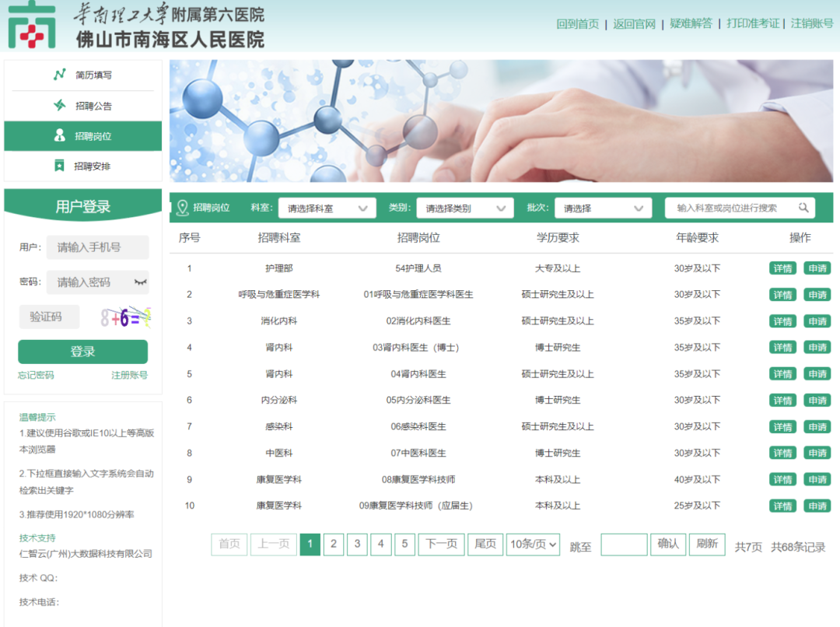
Task: Refresh the captcha image
Action: pyautogui.click(x=124, y=317)
